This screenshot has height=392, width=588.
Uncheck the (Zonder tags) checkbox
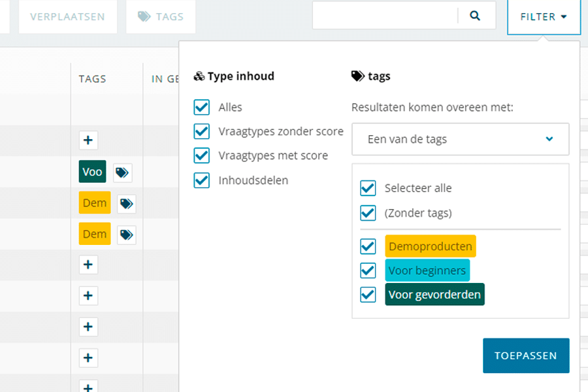[368, 213]
